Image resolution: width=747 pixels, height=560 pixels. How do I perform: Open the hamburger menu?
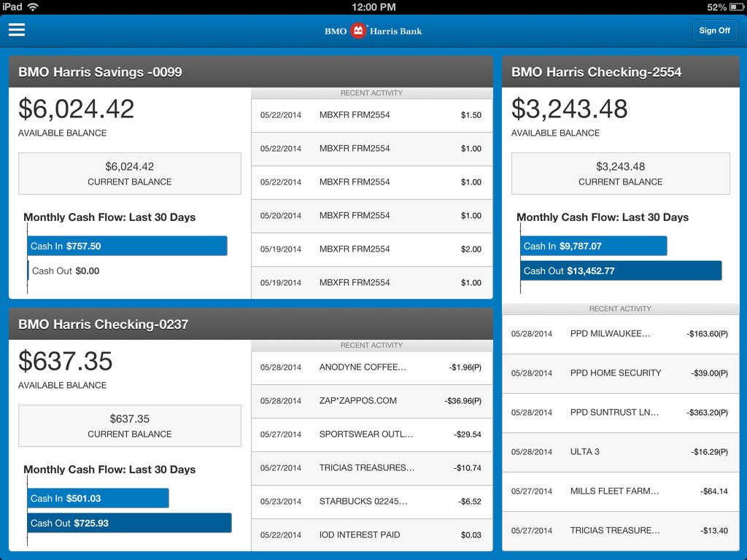[17, 30]
